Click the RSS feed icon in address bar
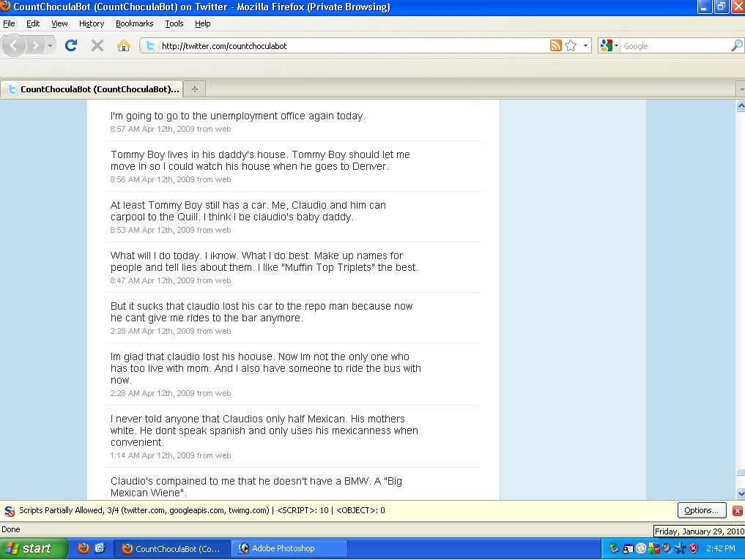The image size is (745, 560). [556, 45]
